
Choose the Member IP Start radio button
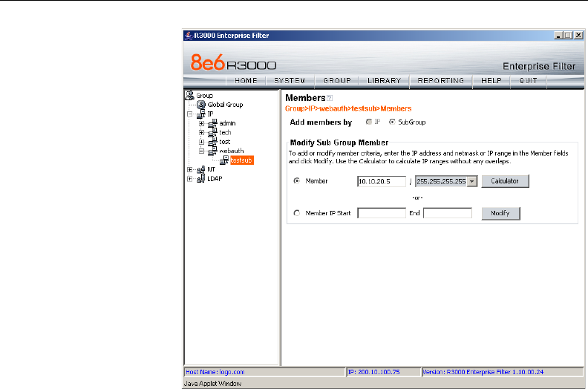297,213
